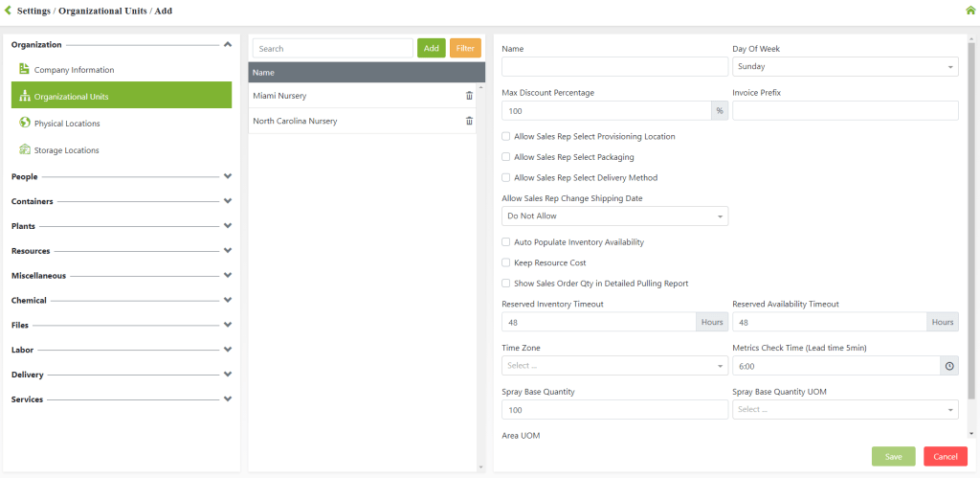The width and height of the screenshot is (980, 478).
Task: Toggle the Keep Resource Cost checkbox
Action: click(506, 262)
